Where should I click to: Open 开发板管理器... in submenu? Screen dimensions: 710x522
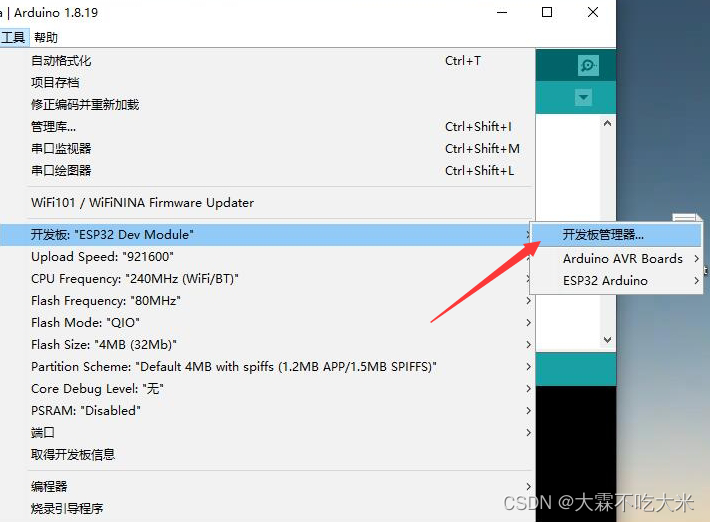616,235
